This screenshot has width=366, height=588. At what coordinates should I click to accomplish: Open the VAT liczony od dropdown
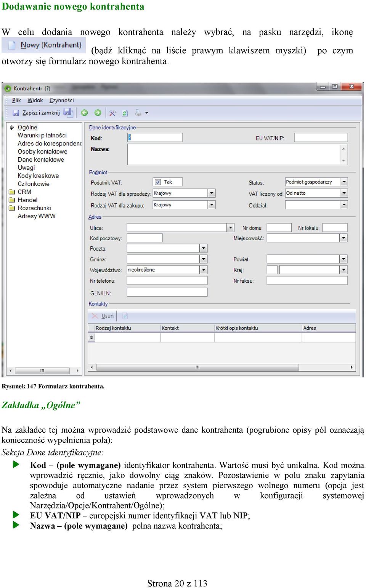coord(344,193)
